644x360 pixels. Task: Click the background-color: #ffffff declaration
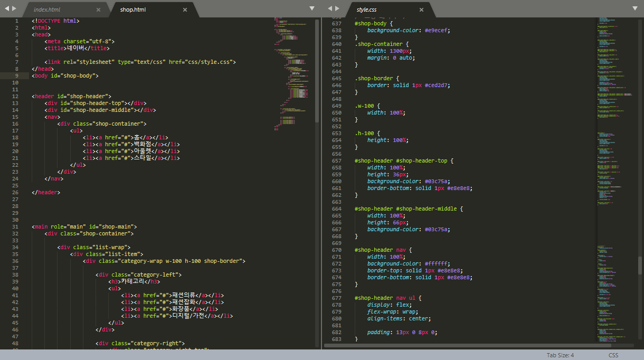coord(409,263)
